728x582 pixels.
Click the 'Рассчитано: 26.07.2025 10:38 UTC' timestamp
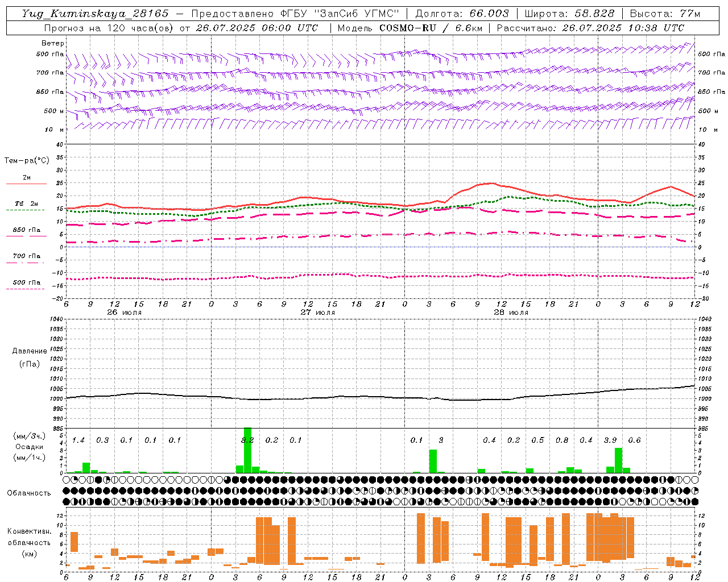(590, 28)
